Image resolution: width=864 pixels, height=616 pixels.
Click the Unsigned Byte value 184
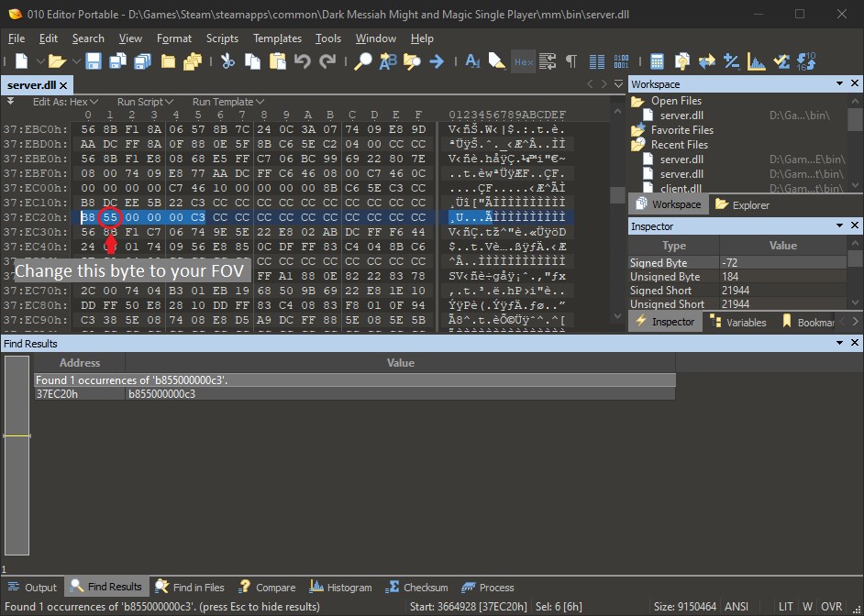pyautogui.click(x=782, y=276)
